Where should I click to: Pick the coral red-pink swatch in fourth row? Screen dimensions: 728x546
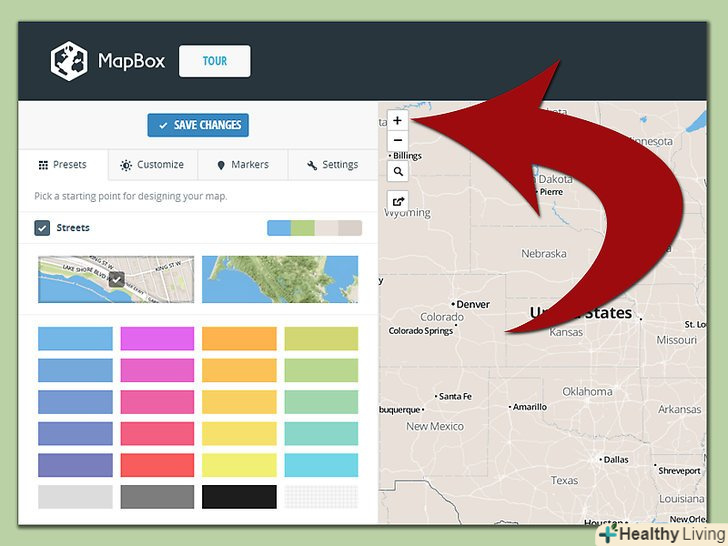point(157,433)
